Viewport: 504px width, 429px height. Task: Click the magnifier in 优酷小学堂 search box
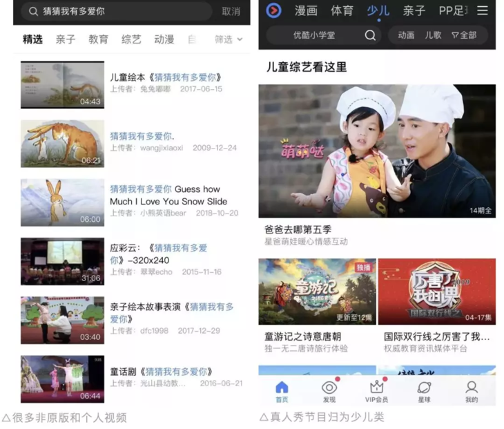[x=370, y=35]
